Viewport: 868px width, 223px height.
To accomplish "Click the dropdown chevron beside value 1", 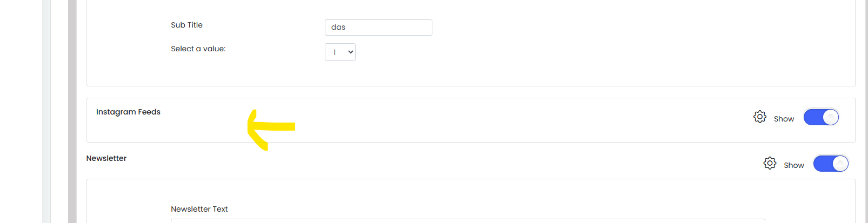I will coord(351,52).
